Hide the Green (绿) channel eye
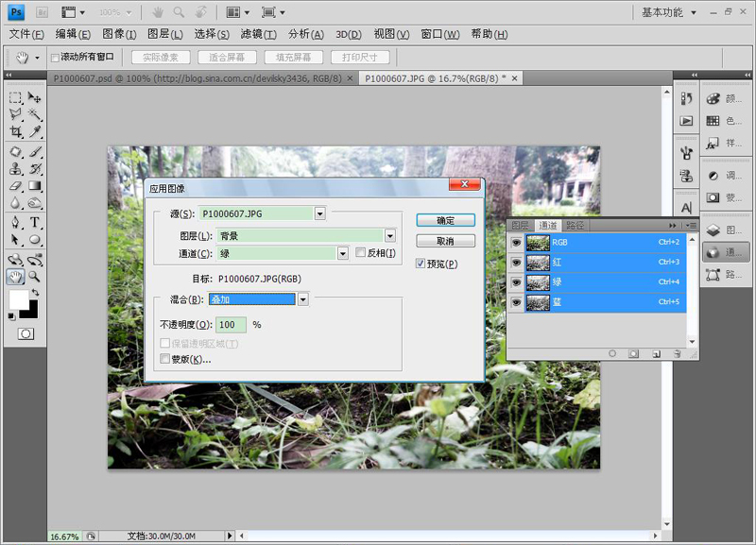This screenshot has height=545, width=756. pos(516,282)
